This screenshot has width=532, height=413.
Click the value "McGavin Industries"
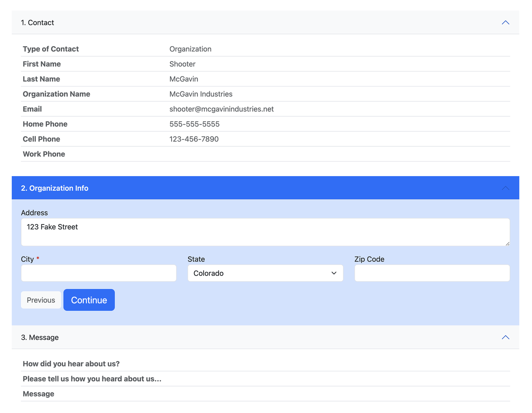[201, 94]
